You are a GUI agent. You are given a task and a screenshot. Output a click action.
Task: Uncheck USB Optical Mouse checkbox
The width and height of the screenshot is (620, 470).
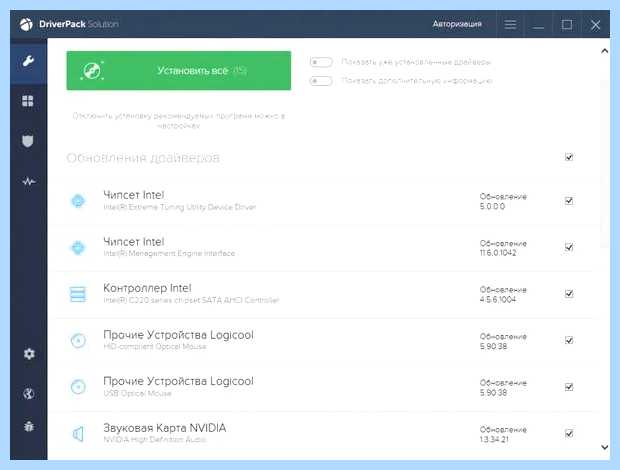coord(569,387)
